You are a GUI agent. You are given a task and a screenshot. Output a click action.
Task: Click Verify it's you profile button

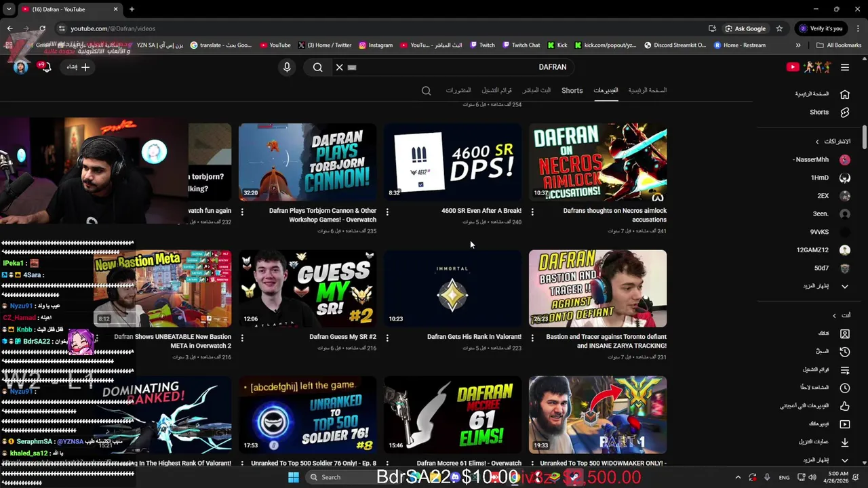[821, 28]
